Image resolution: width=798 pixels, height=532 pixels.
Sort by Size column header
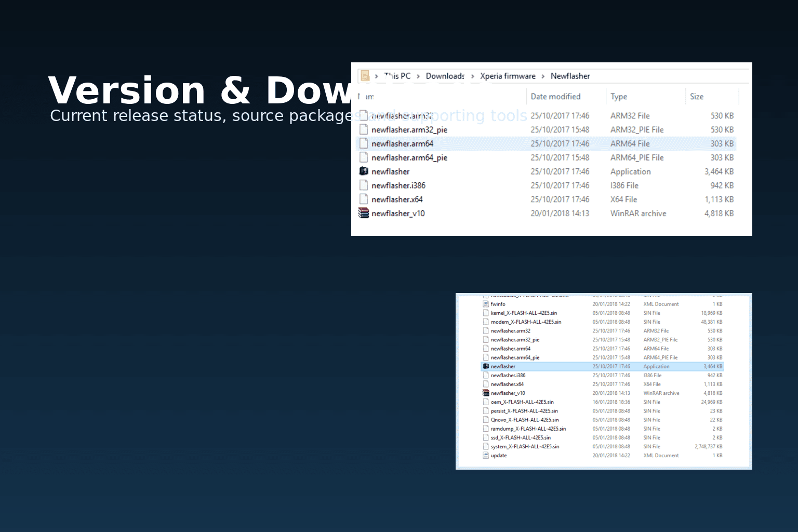point(697,97)
